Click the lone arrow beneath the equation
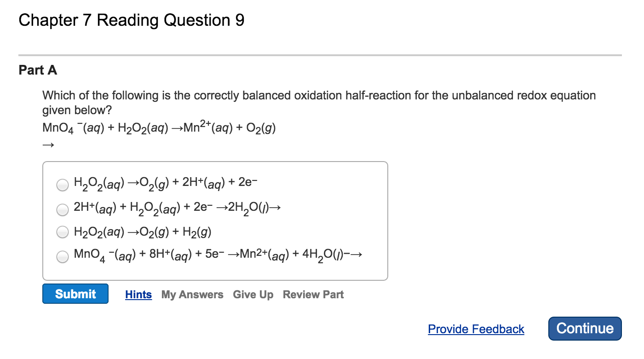 pos(48,146)
